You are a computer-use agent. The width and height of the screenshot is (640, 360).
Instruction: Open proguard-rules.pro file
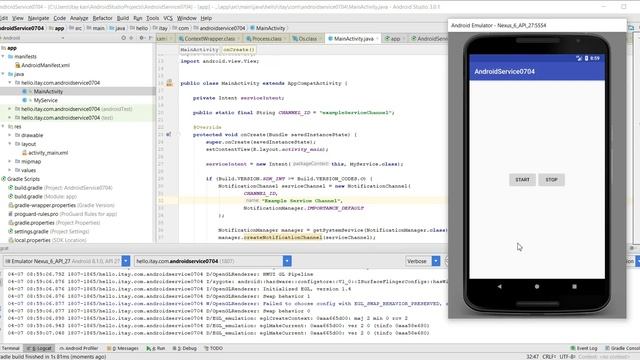(62, 214)
